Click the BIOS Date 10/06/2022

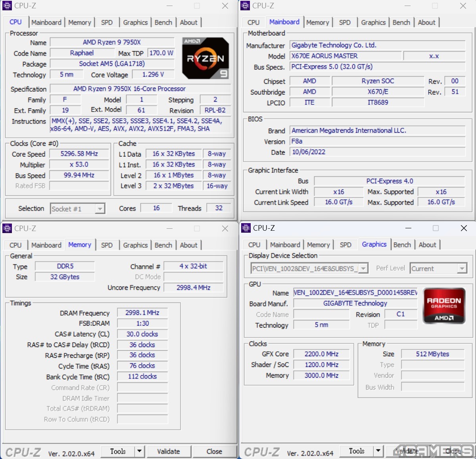(377, 152)
